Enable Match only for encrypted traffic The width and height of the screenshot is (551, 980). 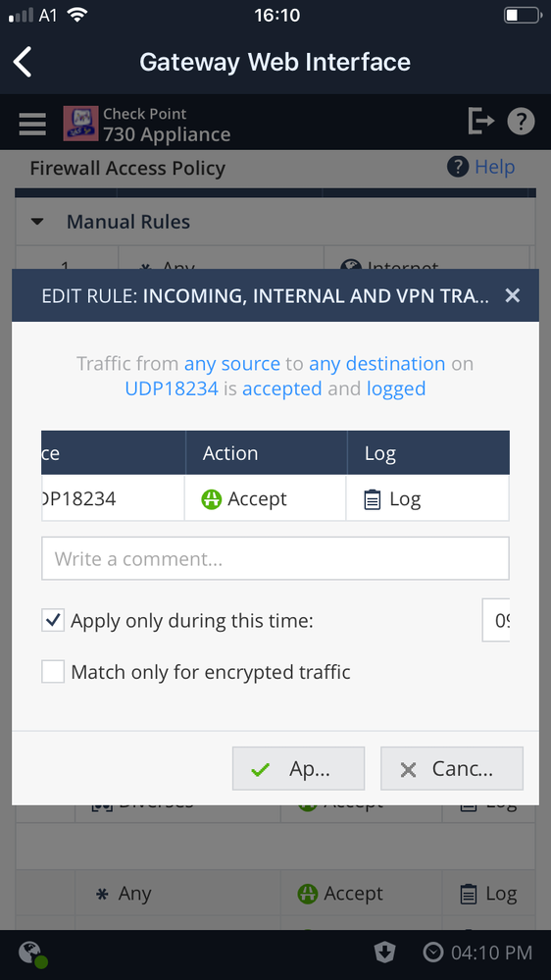[53, 672]
